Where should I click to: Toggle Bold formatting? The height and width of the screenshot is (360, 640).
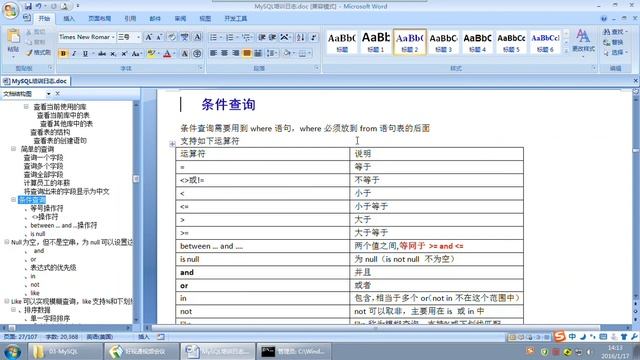tap(63, 53)
